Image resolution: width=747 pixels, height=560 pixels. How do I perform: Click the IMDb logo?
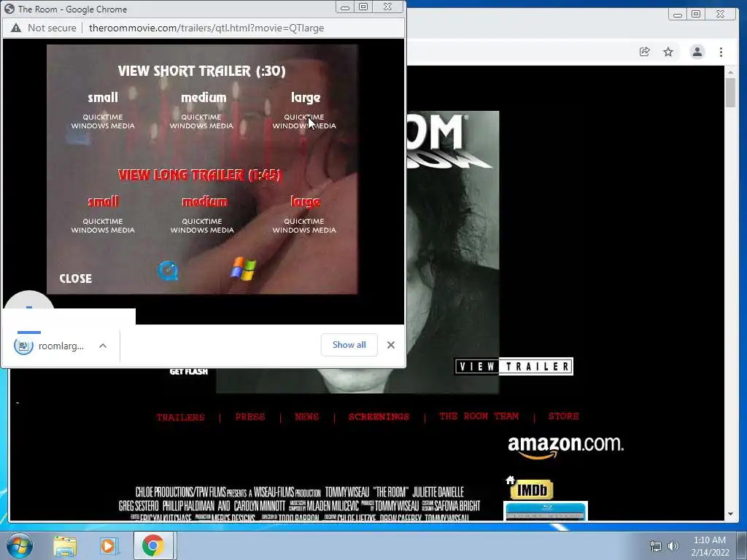[532, 490]
